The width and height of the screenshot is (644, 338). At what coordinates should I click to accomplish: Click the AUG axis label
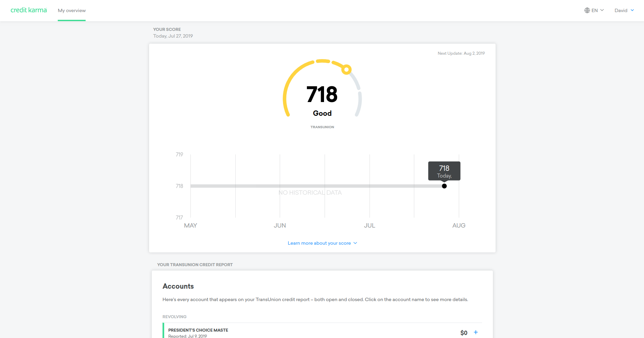click(459, 226)
